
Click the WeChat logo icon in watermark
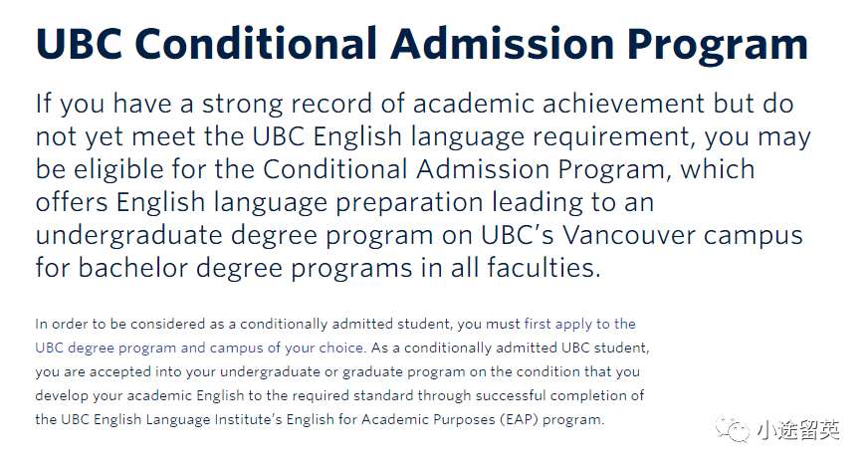pyautogui.click(x=732, y=430)
